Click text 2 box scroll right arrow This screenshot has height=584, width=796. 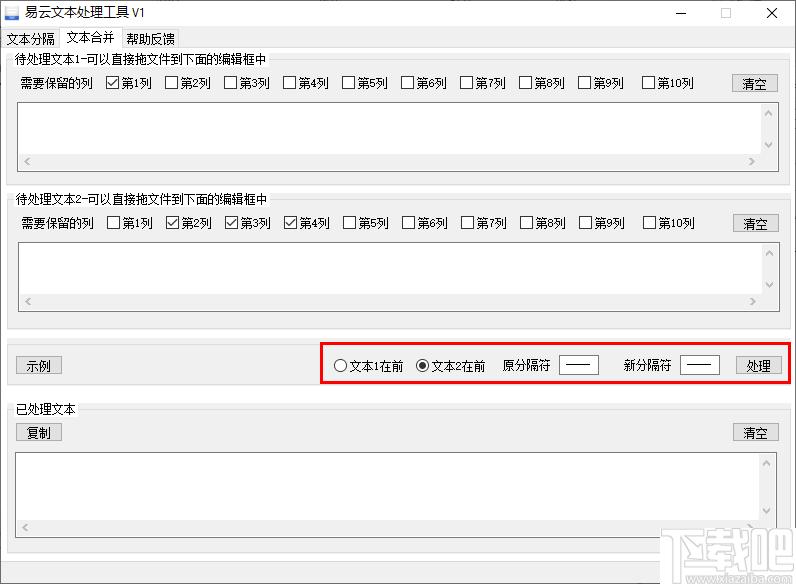(753, 302)
